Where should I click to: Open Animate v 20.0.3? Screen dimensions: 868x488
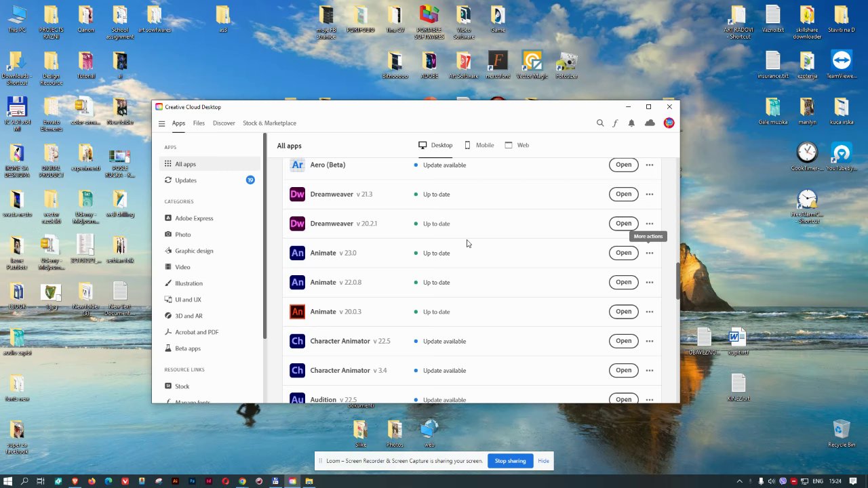623,312
